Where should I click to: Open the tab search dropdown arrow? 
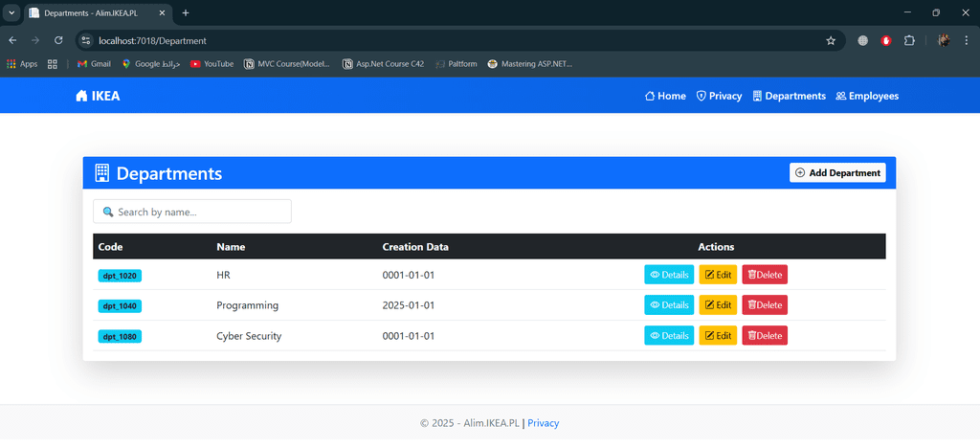[x=11, y=13]
